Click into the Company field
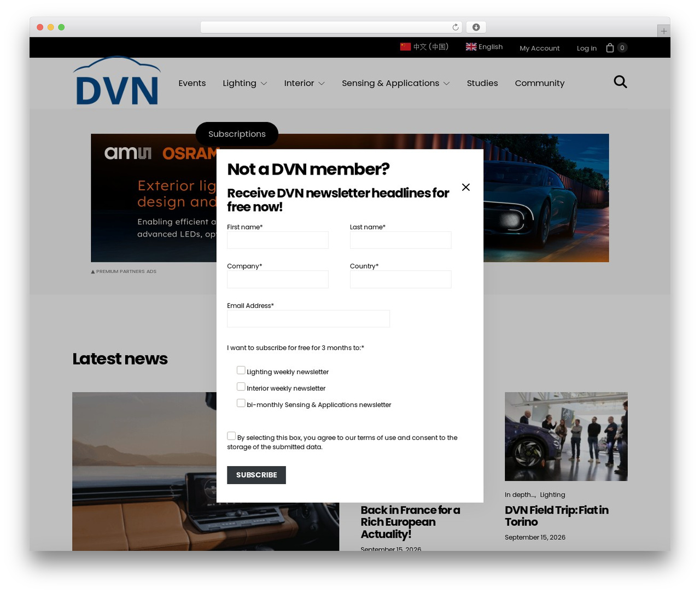Image resolution: width=700 pixels, height=593 pixels. [278, 280]
